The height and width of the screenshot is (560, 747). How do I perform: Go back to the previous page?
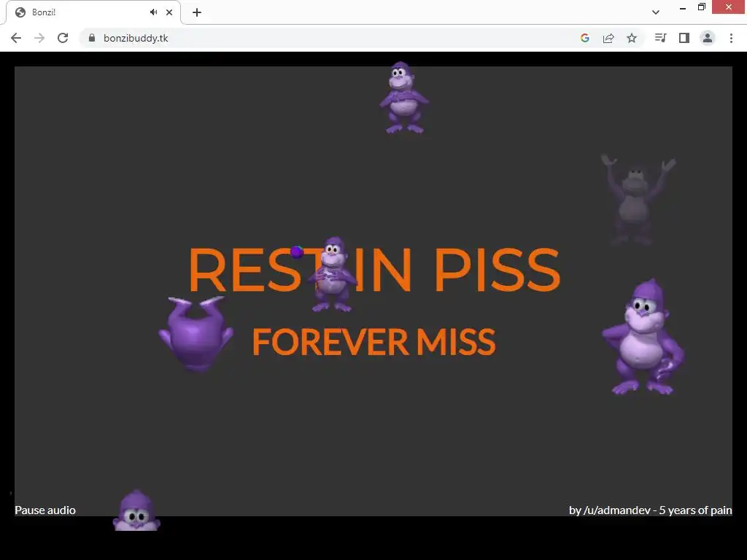[x=16, y=38]
